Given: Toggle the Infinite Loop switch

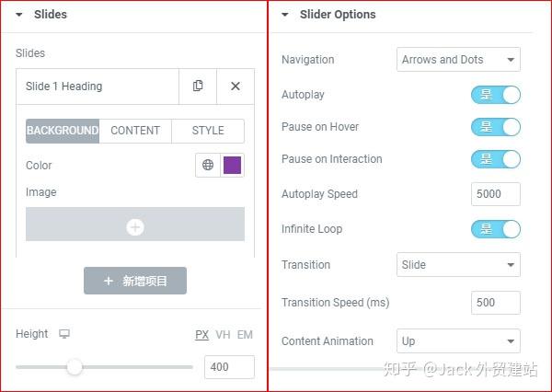Looking at the screenshot, I should pyautogui.click(x=496, y=228).
